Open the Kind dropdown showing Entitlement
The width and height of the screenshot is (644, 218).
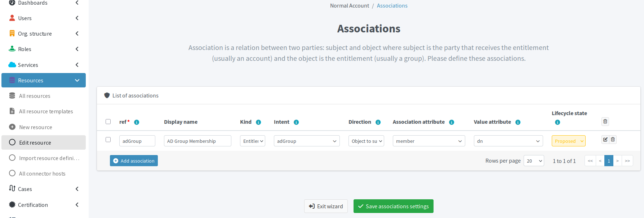pyautogui.click(x=253, y=141)
